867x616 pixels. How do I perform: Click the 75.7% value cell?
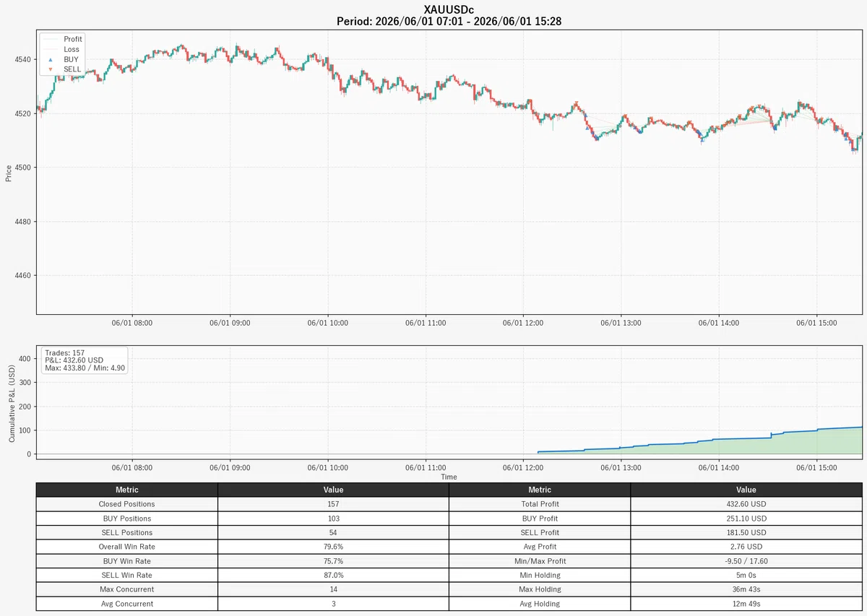[333, 561]
